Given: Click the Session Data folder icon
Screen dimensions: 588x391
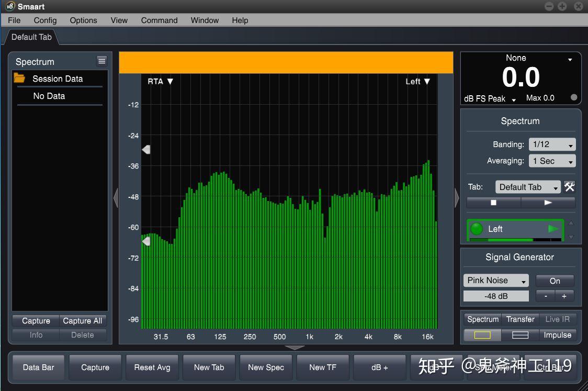Looking at the screenshot, I should (19, 78).
